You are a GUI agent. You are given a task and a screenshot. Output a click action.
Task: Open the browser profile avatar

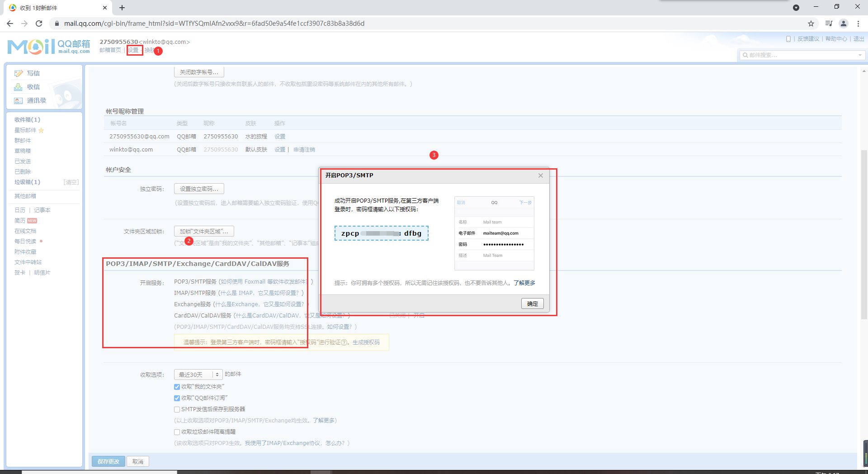tap(844, 24)
